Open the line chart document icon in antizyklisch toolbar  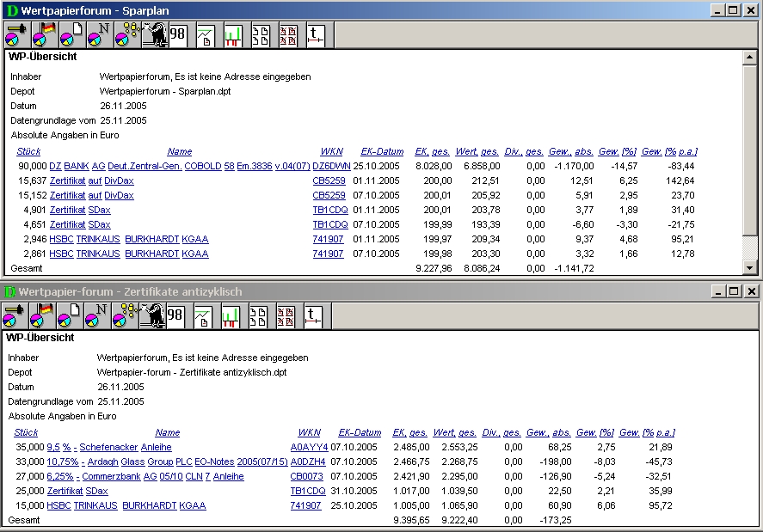coord(203,316)
